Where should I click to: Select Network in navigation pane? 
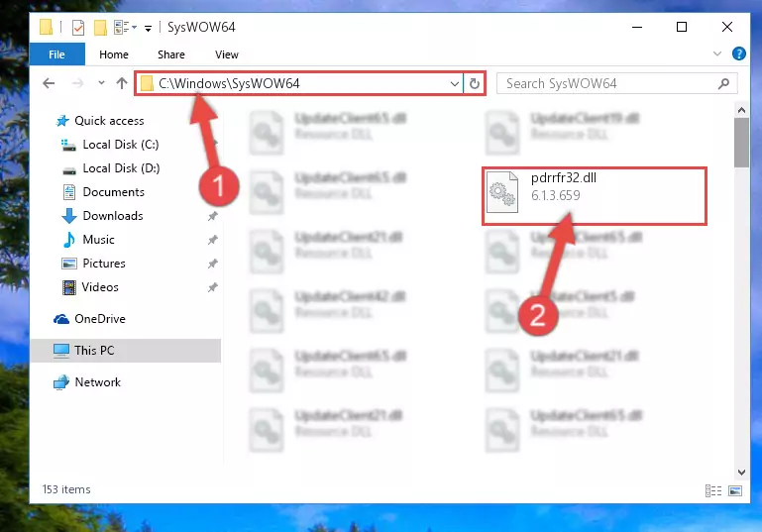point(98,382)
